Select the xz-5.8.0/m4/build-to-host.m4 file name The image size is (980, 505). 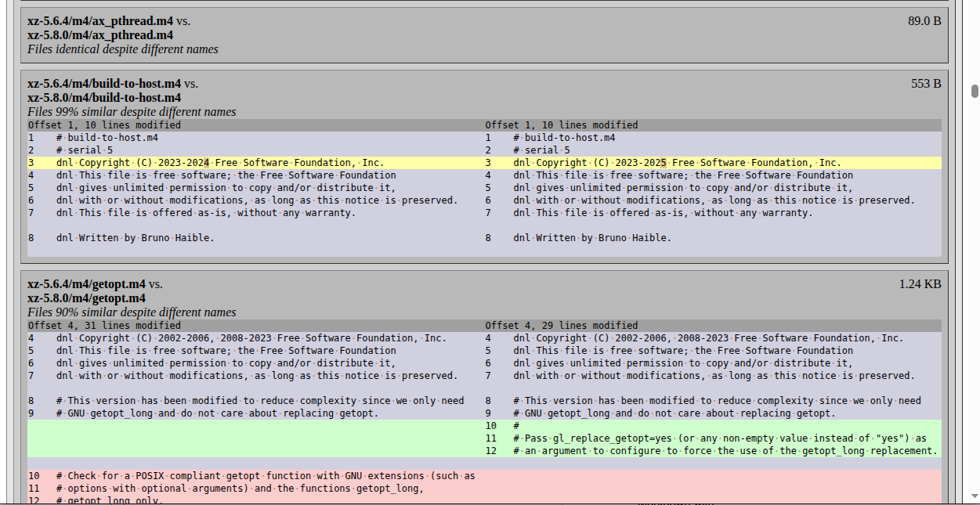104,98
